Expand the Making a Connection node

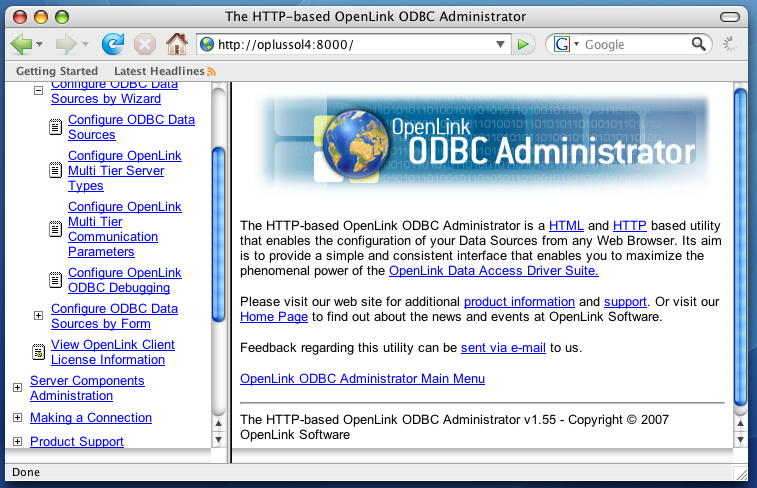click(17, 418)
